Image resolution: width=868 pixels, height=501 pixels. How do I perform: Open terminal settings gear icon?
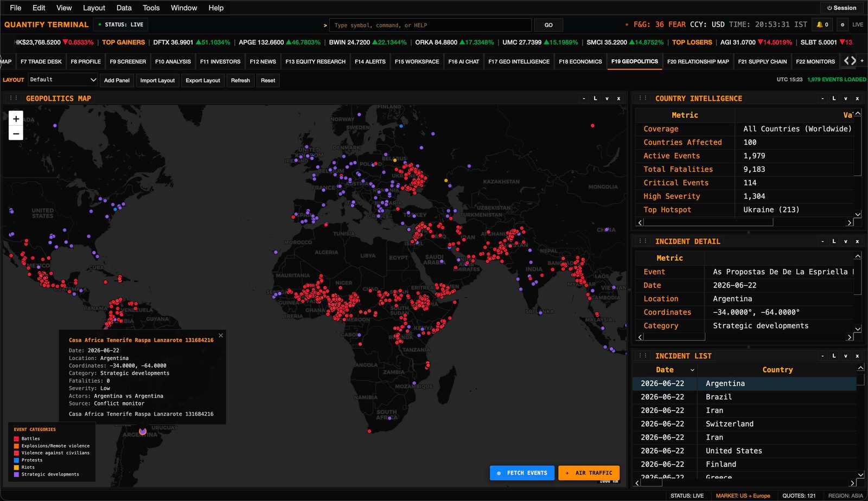point(843,24)
